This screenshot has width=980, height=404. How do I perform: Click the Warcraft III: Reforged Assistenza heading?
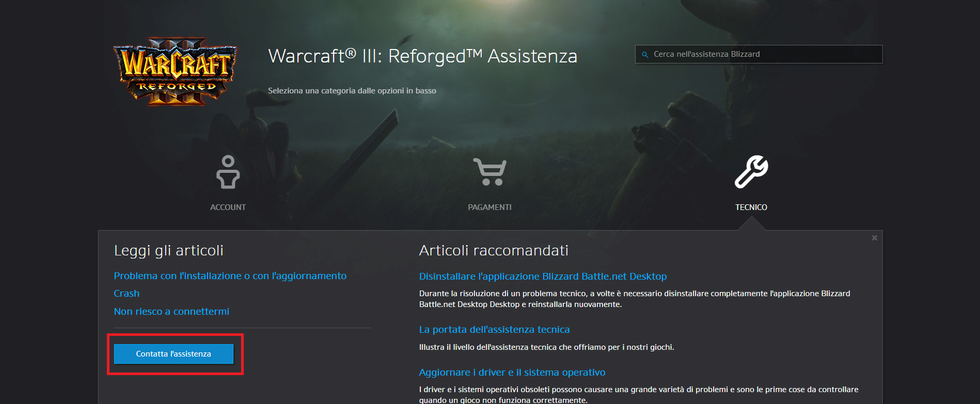click(x=422, y=56)
